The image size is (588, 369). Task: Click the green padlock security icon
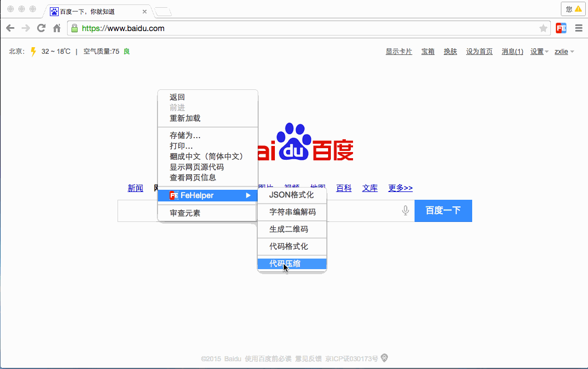point(75,28)
